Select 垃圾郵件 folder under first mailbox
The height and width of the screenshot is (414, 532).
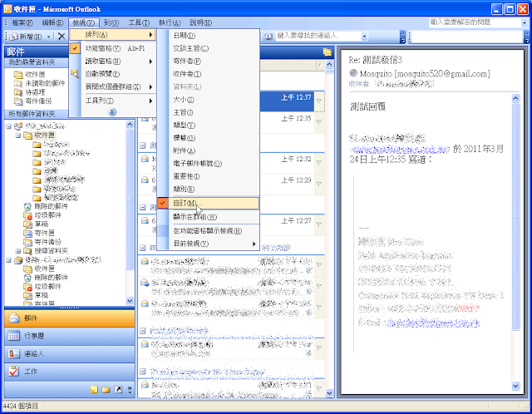[x=47, y=215]
